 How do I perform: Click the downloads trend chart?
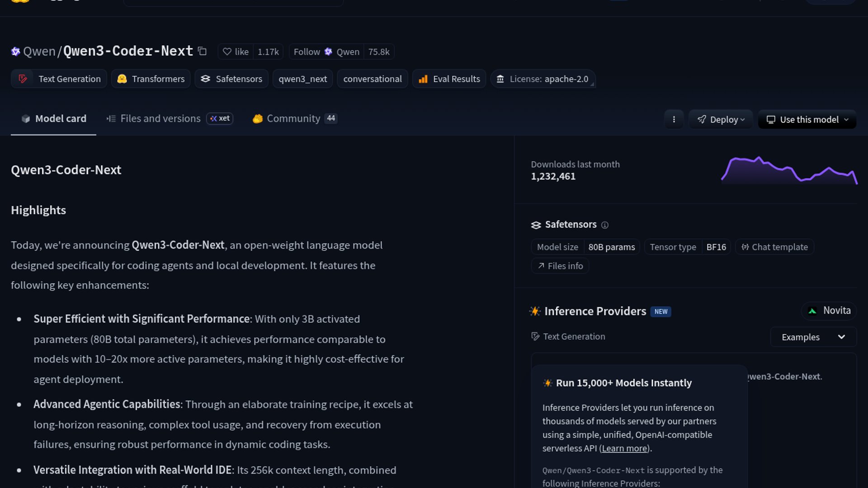pyautogui.click(x=789, y=171)
